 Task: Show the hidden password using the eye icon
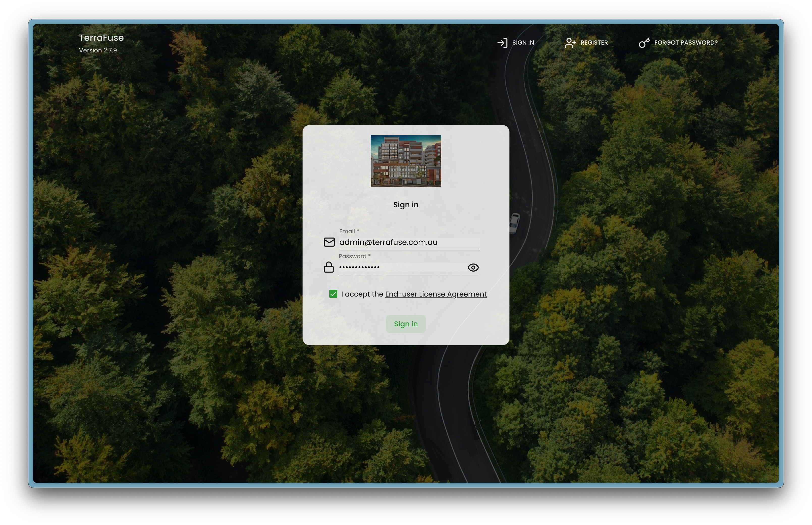[473, 268]
